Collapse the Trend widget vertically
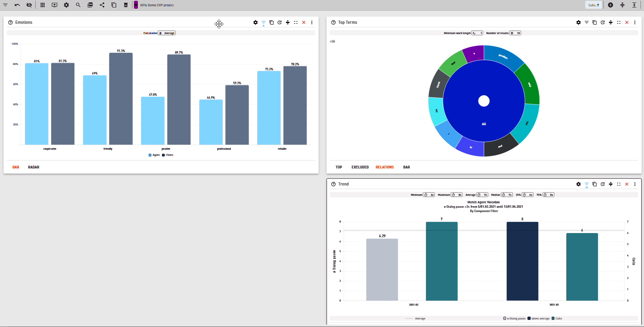The height and width of the screenshot is (327, 644). pos(611,184)
